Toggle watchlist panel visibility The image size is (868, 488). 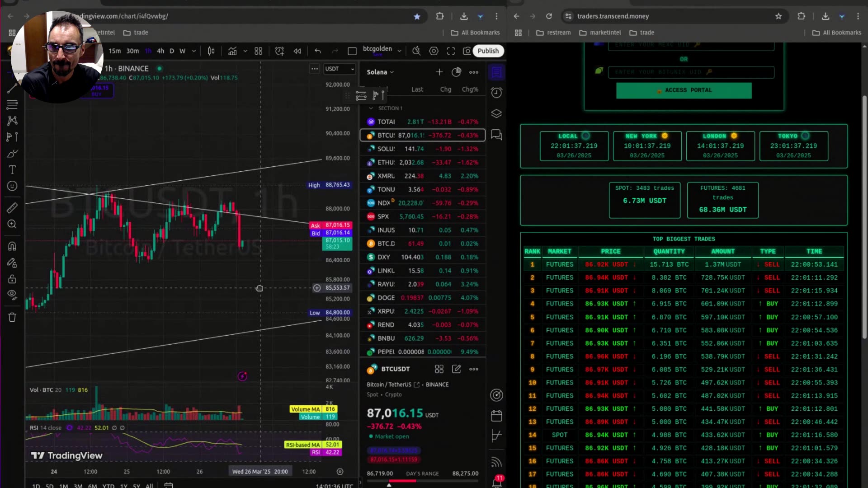[496, 72]
